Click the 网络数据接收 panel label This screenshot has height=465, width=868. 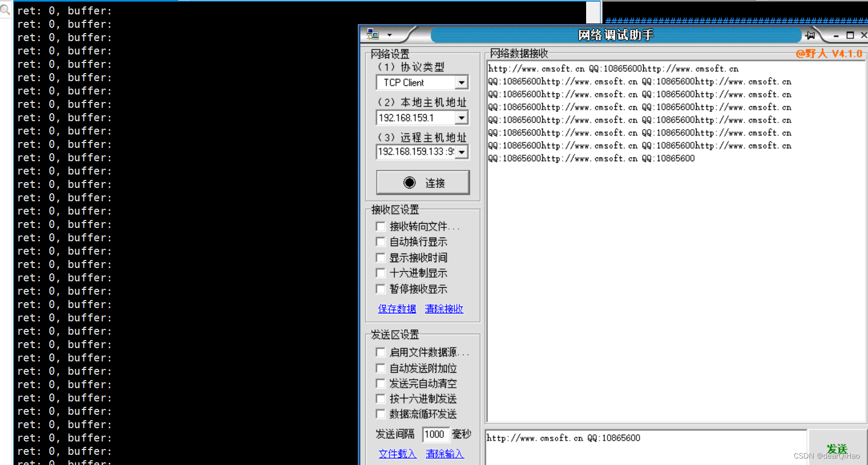click(519, 53)
